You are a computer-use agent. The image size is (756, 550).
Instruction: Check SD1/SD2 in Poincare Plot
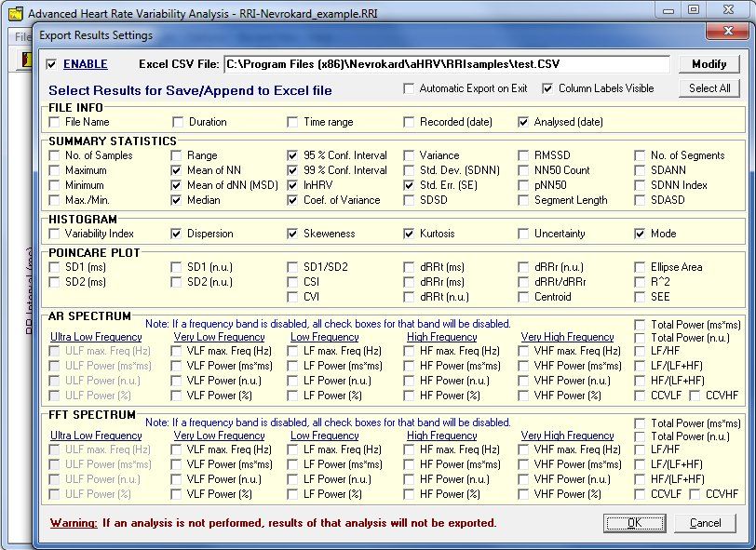click(x=293, y=267)
